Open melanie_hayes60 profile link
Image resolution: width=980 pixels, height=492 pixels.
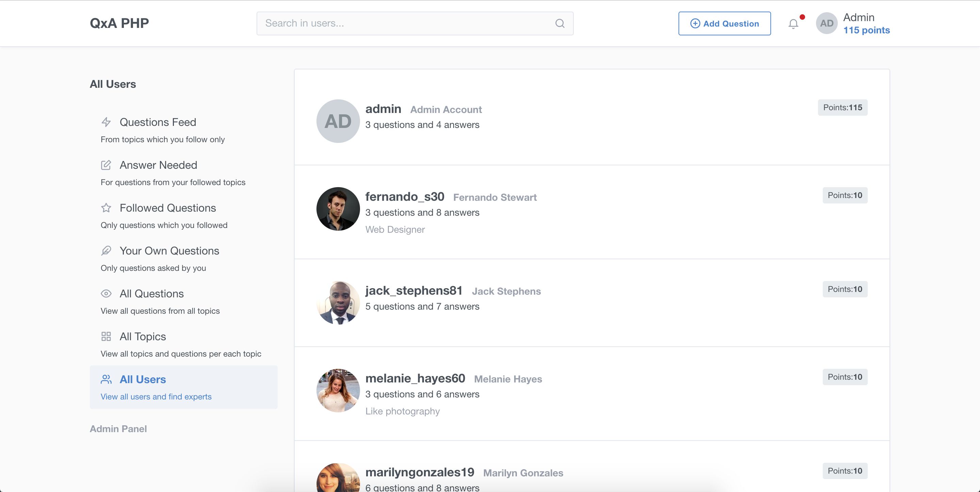coord(415,378)
